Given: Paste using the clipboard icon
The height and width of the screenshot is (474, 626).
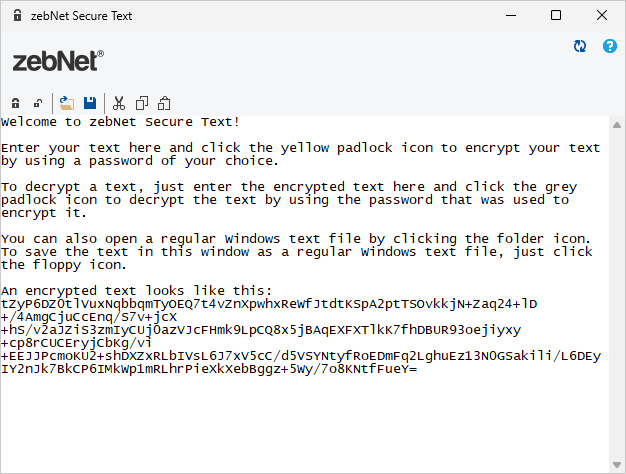Looking at the screenshot, I should click(x=164, y=103).
